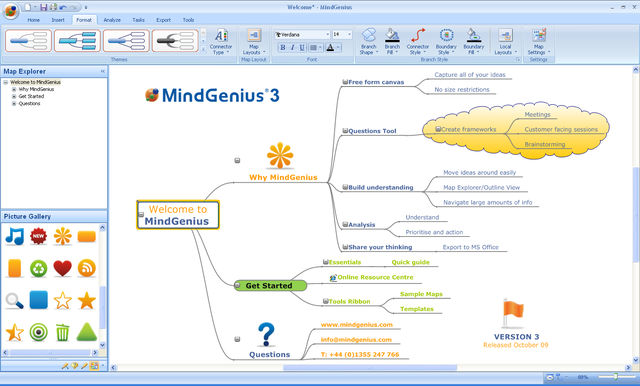
Task: Open the Branch Fill paint bucket
Action: (x=392, y=41)
